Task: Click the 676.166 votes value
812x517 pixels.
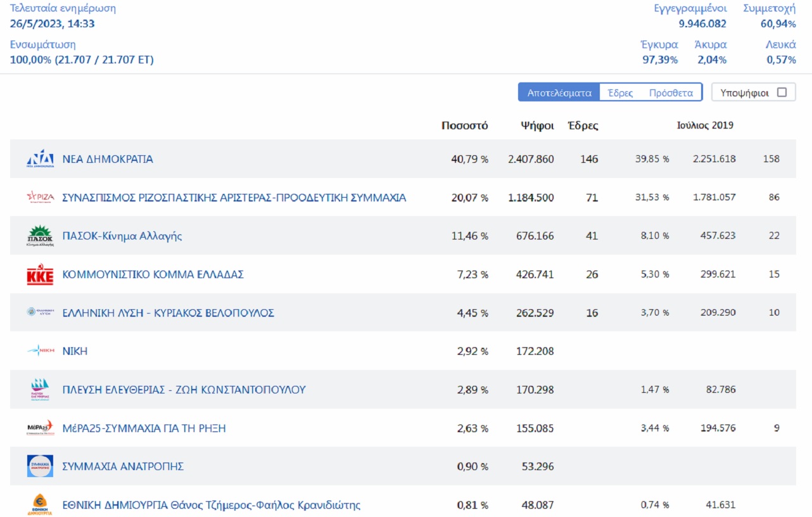Action: point(535,236)
